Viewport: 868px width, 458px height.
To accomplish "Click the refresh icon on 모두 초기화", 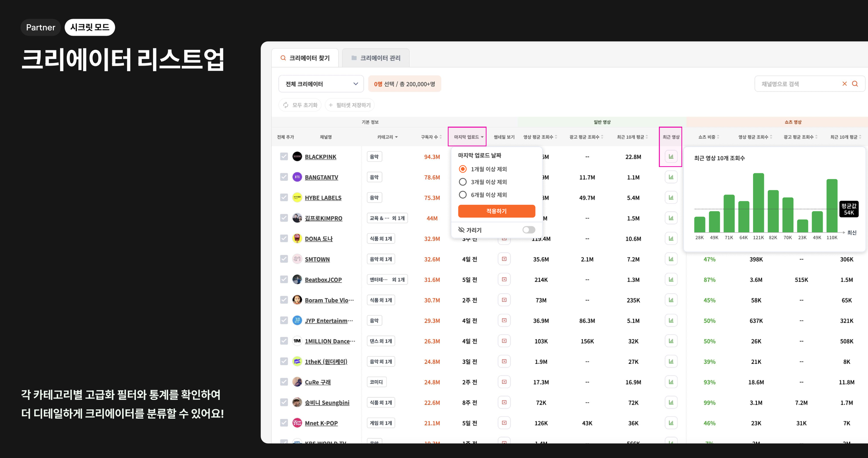I will (286, 105).
